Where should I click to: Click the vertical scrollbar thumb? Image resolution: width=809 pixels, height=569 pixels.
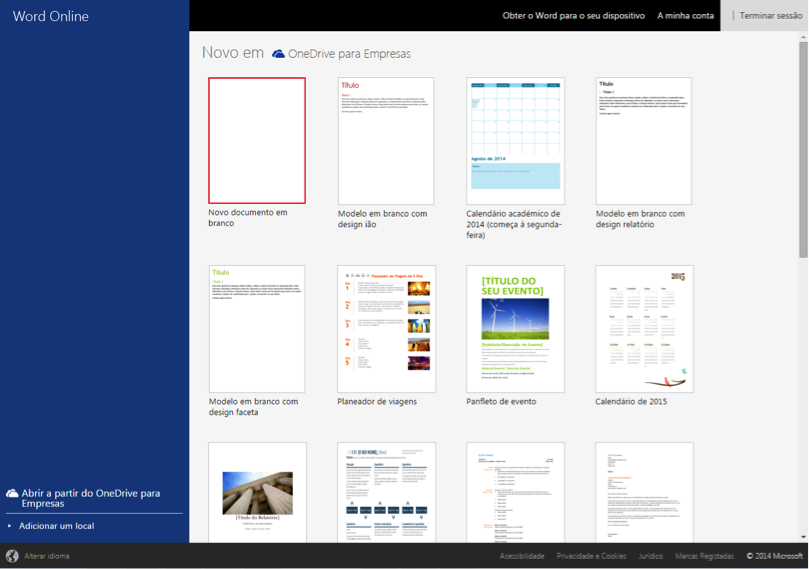coord(803,150)
